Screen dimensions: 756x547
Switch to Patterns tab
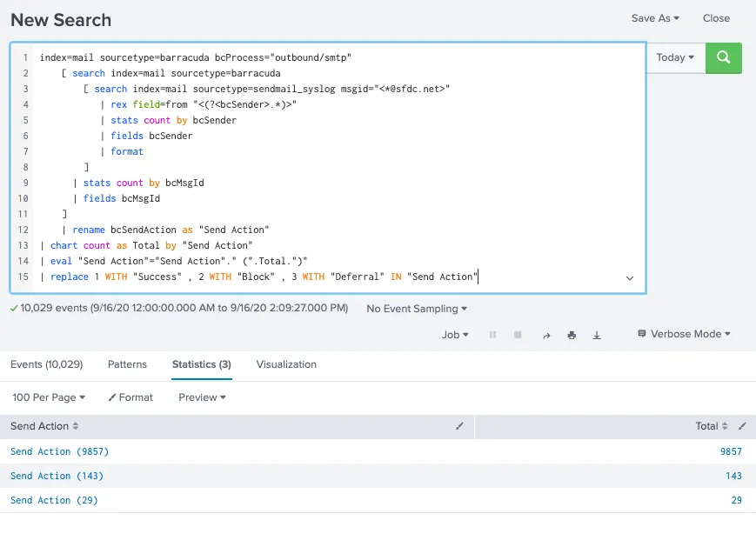click(x=127, y=364)
